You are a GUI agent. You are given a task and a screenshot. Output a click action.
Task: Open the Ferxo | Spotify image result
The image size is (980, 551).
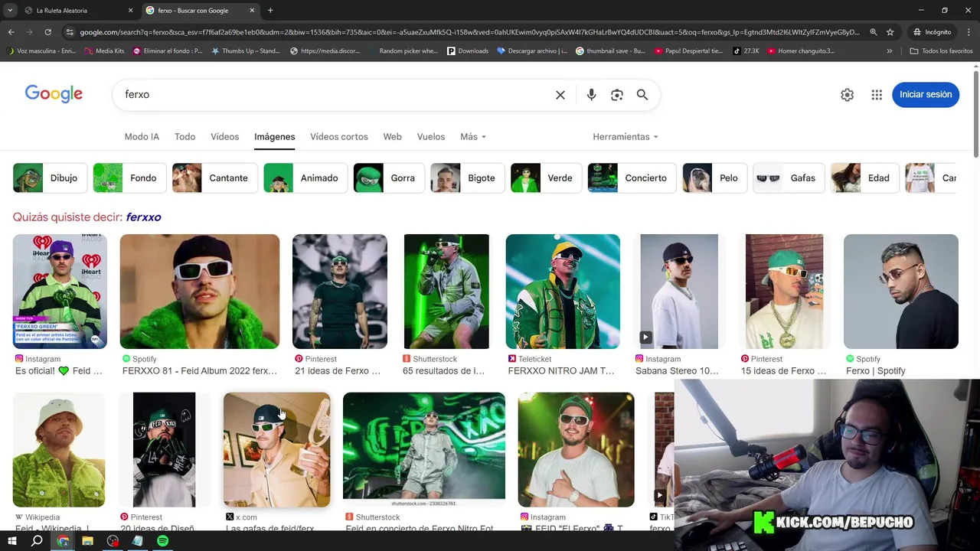click(900, 292)
